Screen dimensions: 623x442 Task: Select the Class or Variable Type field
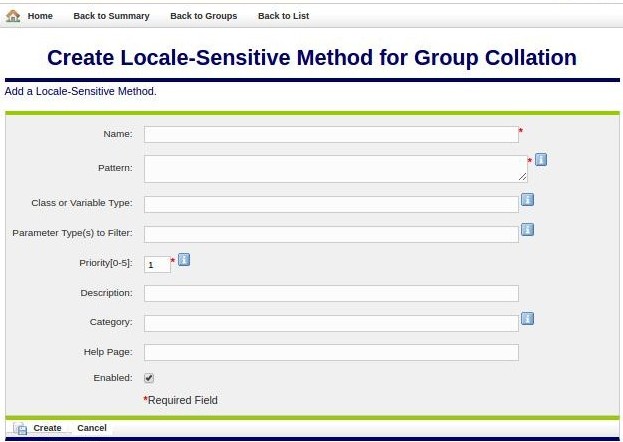[x=331, y=204]
